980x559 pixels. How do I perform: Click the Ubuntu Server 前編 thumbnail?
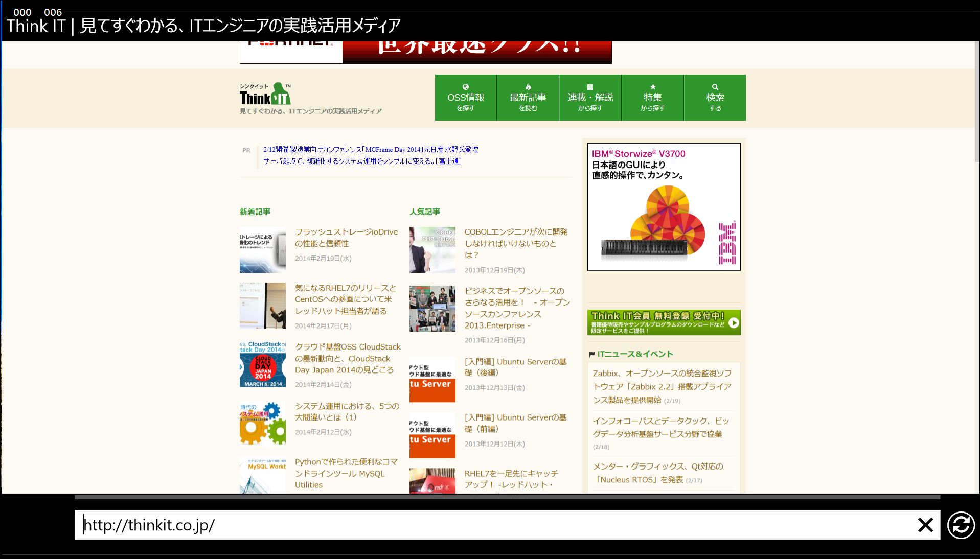tap(432, 435)
